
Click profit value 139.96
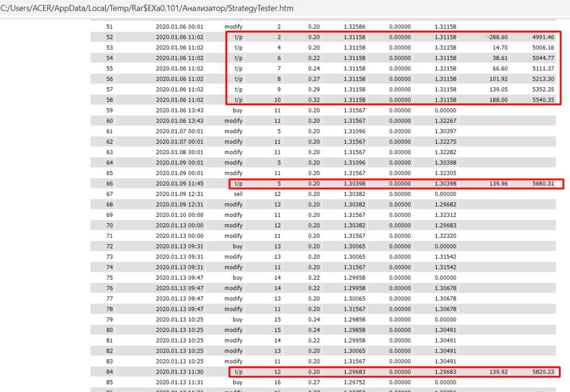pyautogui.click(x=499, y=184)
